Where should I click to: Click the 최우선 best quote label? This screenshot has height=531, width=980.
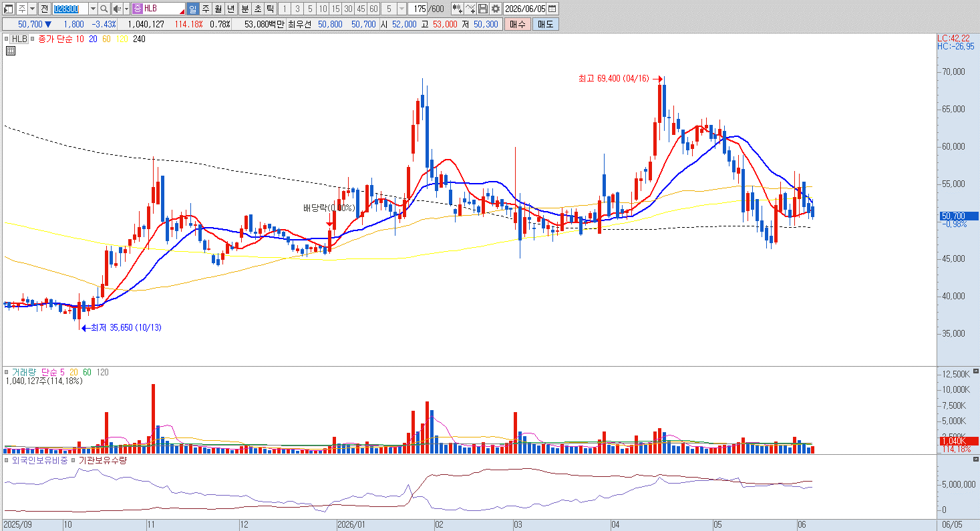(x=300, y=24)
